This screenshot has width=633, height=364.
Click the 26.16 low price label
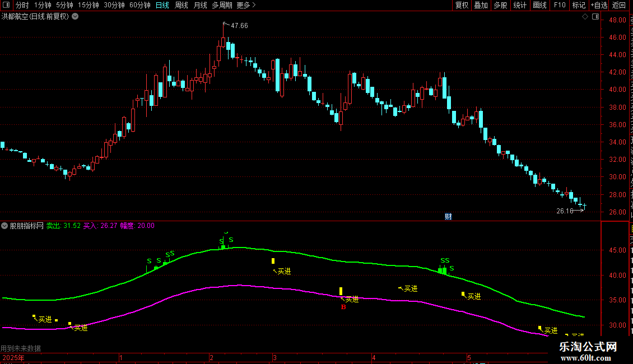[565, 211]
